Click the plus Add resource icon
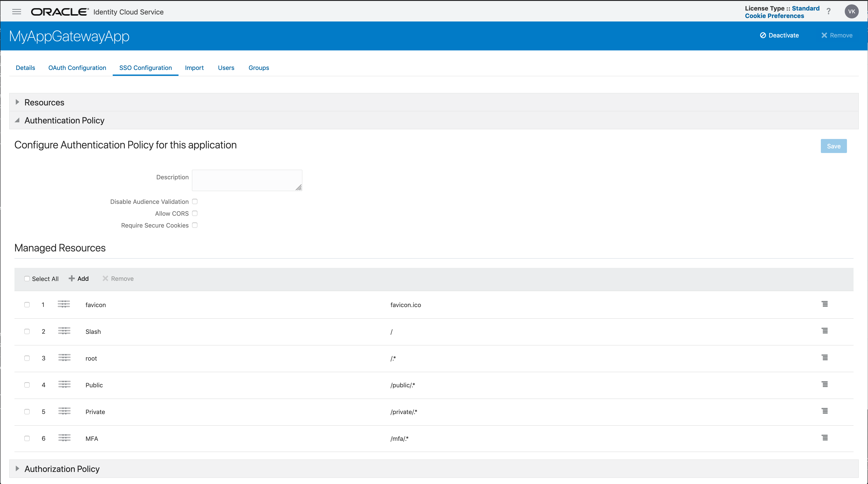 tap(72, 279)
